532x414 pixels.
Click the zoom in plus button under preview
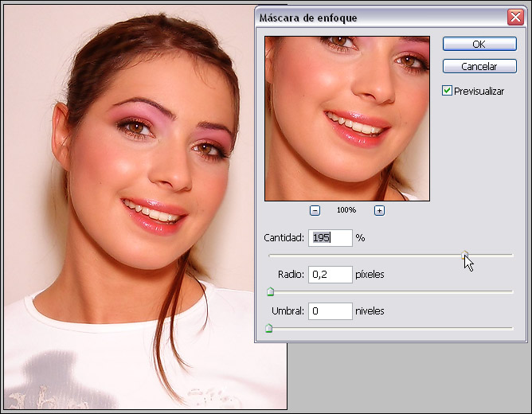379,210
